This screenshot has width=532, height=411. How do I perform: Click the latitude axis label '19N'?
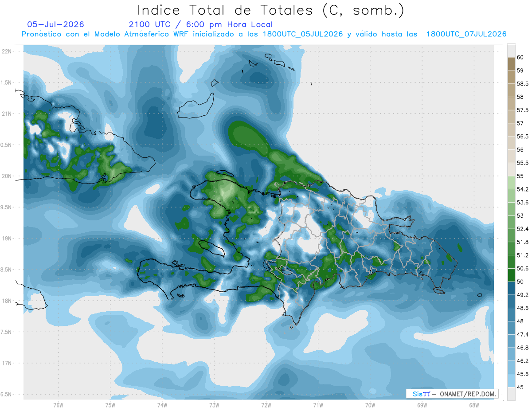8,239
